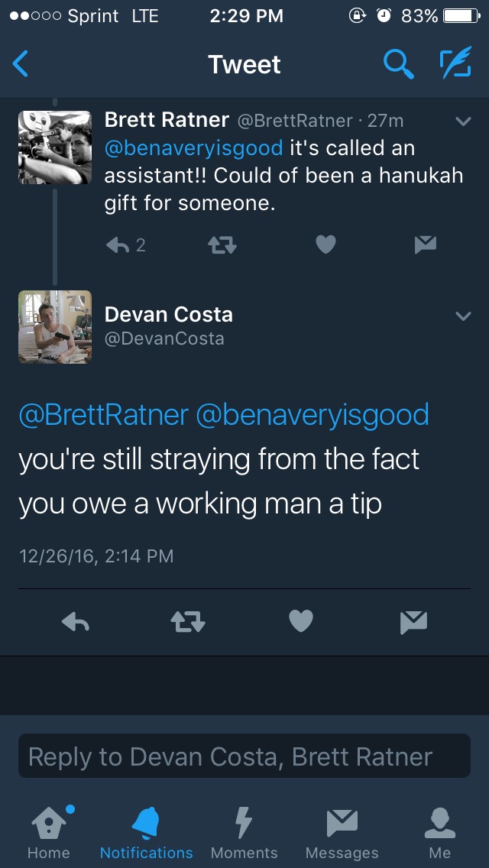Share Devan Costa's tweet via message
The image size is (489, 868).
coord(413,623)
